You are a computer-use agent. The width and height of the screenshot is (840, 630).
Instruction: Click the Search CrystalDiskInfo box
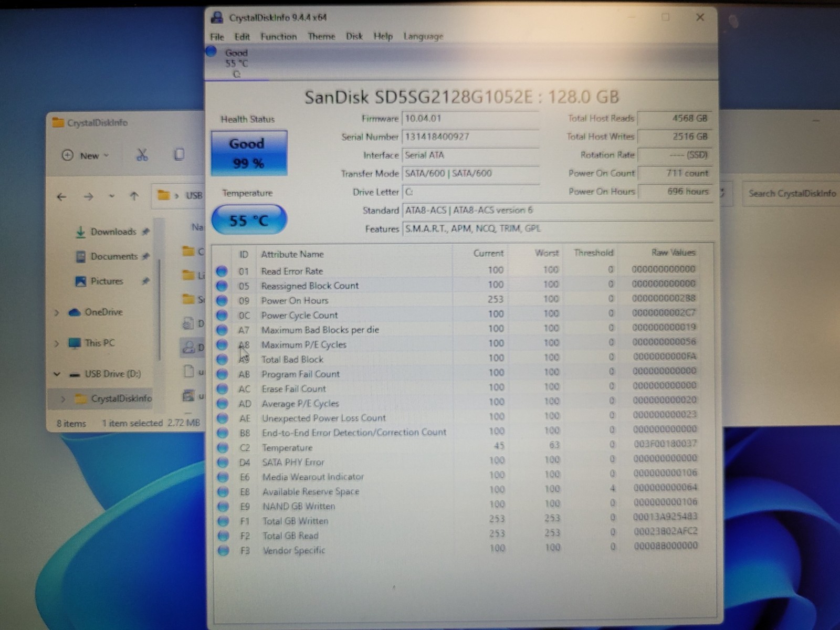pos(791,193)
